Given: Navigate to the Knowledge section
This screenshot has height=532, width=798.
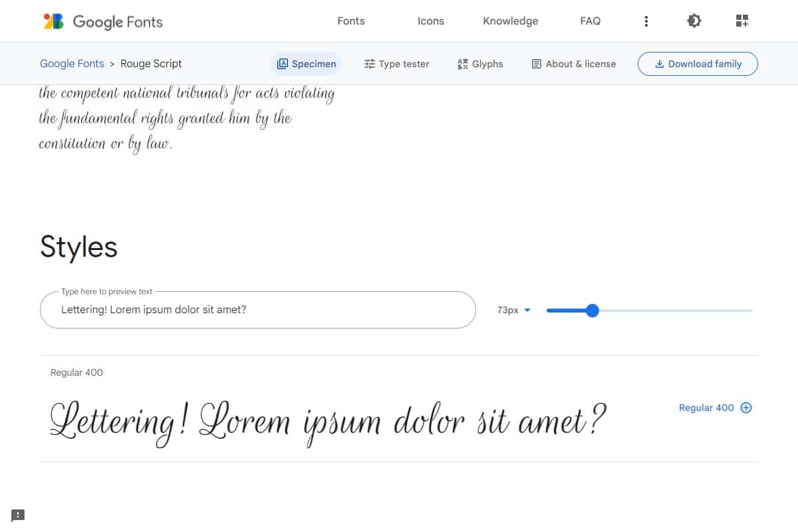Looking at the screenshot, I should pyautogui.click(x=511, y=21).
